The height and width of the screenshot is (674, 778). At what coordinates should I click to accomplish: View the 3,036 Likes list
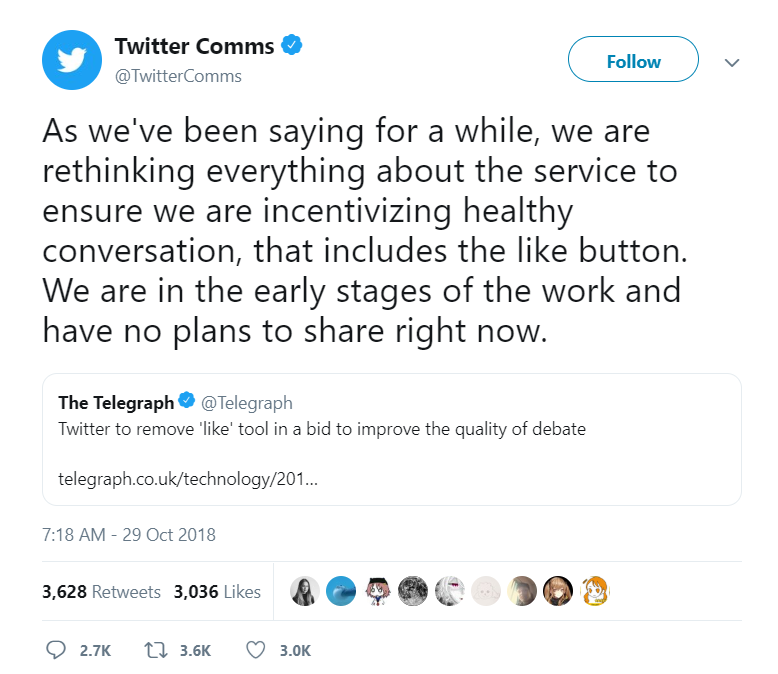[x=217, y=592]
